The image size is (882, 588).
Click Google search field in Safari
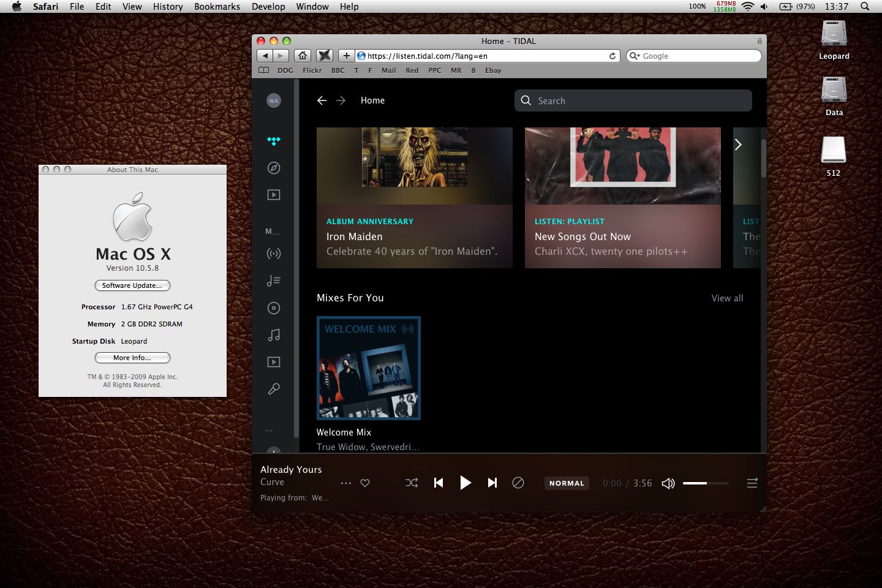pyautogui.click(x=694, y=56)
